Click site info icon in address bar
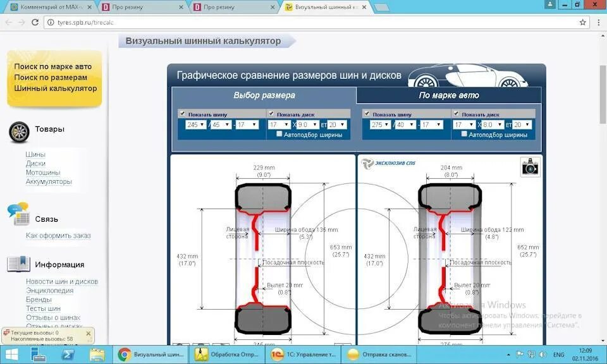This screenshot has height=364, width=607. [51, 23]
